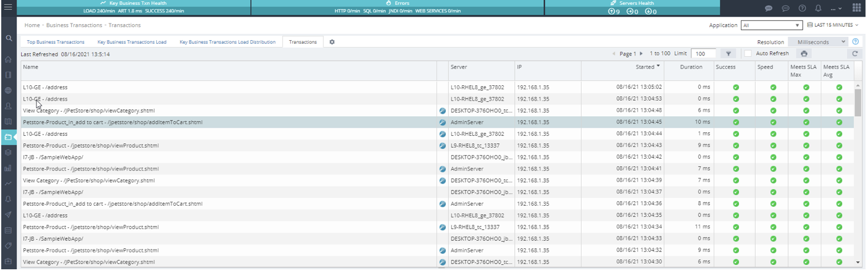The image size is (868, 273).
Task: Click the filled chat bubble icon in the top bar
Action: tap(769, 9)
